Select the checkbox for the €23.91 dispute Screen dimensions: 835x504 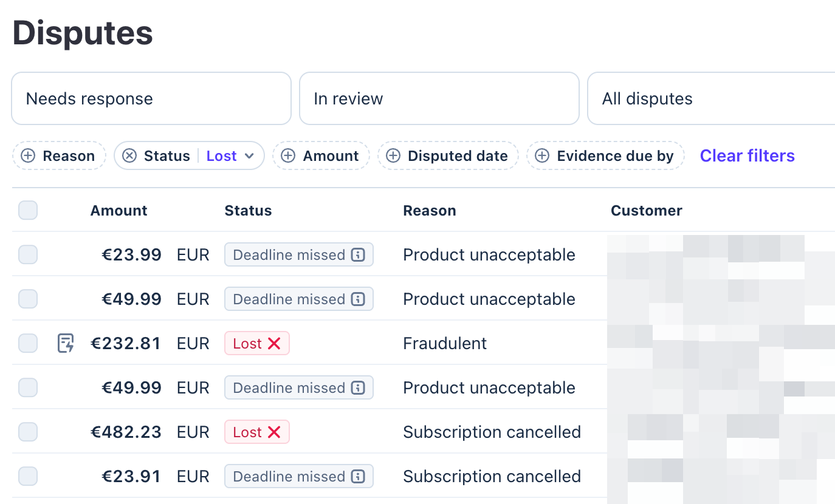tap(28, 477)
